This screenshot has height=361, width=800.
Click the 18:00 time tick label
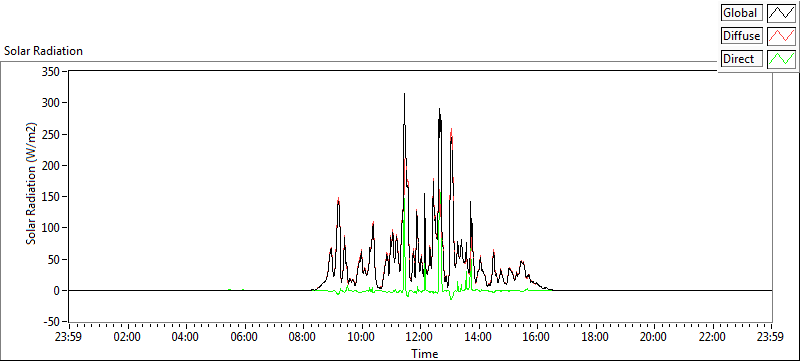pos(595,337)
